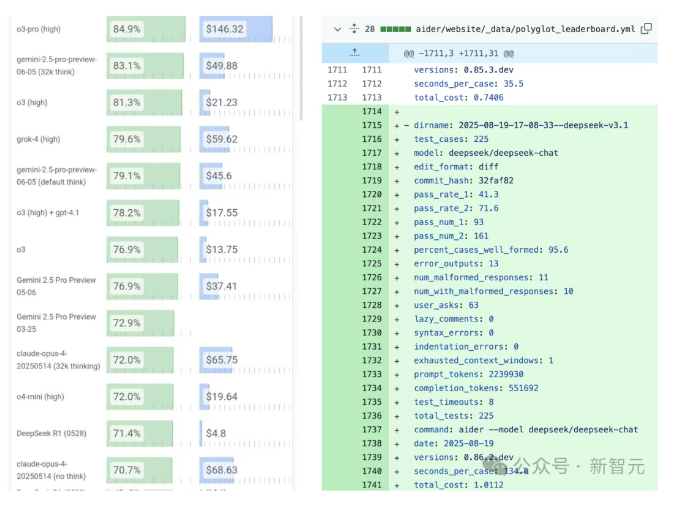674x506 pixels.
Task: Click line number 1715 in the diff
Action: (372, 125)
